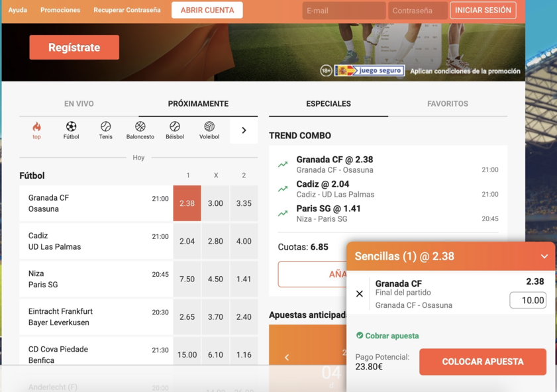Open the Cadiz - UD Las Palmas match row
Image resolution: width=557 pixels, height=392 pixels.
coord(96,241)
